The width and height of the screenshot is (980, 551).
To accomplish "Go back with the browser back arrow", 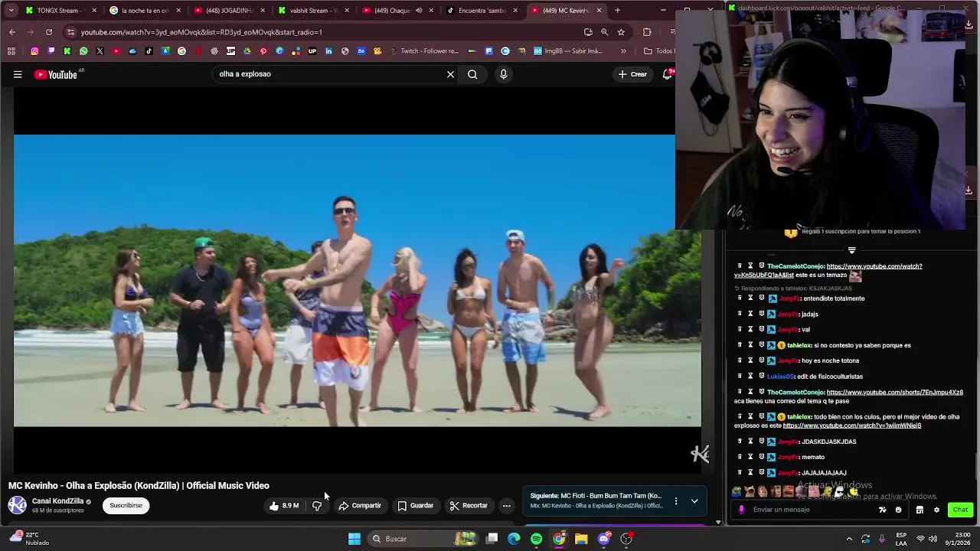I will pyautogui.click(x=11, y=32).
